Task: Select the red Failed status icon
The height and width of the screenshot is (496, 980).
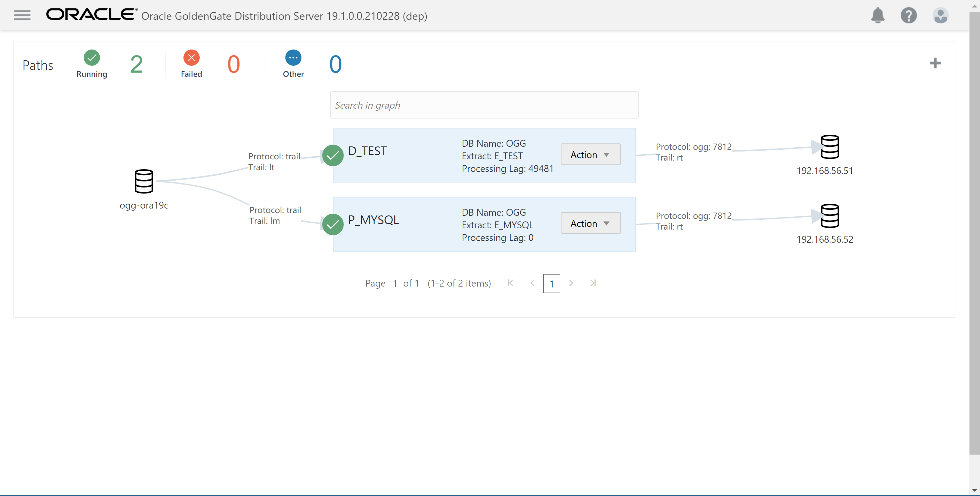Action: click(191, 58)
